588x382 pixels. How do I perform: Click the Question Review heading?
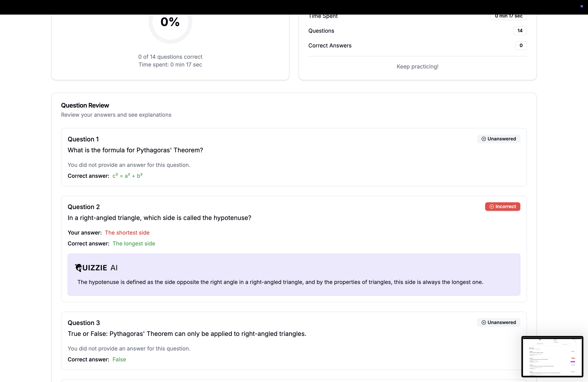coord(85,105)
